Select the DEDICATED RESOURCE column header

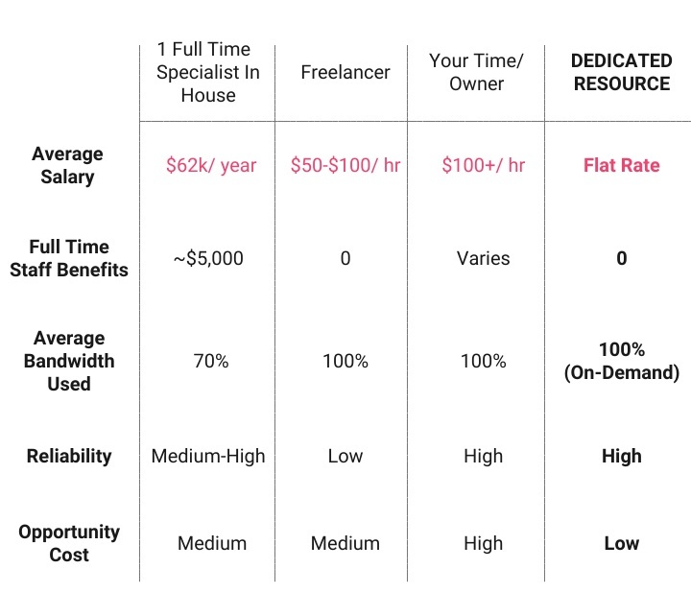tap(621, 72)
